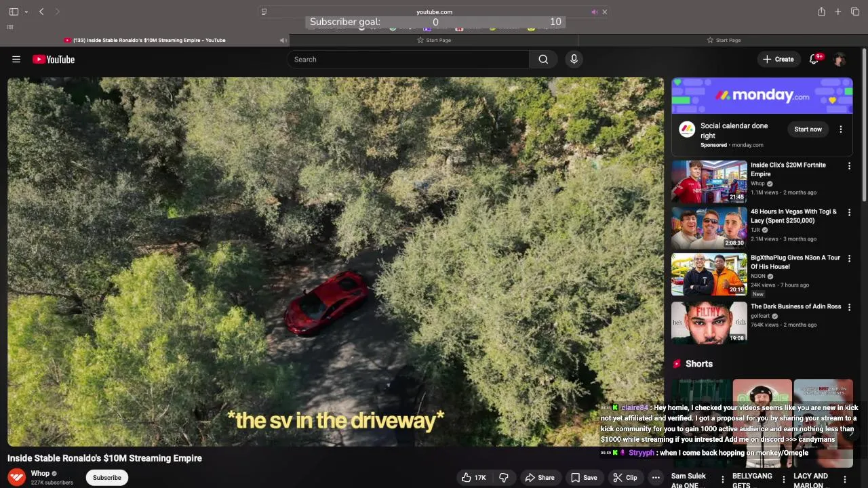Click the YouTube search input field

pyautogui.click(x=408, y=60)
